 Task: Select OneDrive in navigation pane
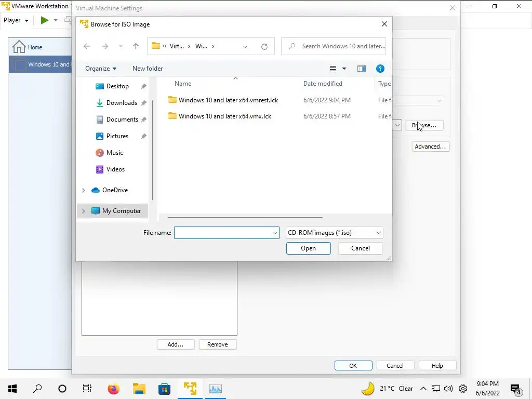(115, 190)
